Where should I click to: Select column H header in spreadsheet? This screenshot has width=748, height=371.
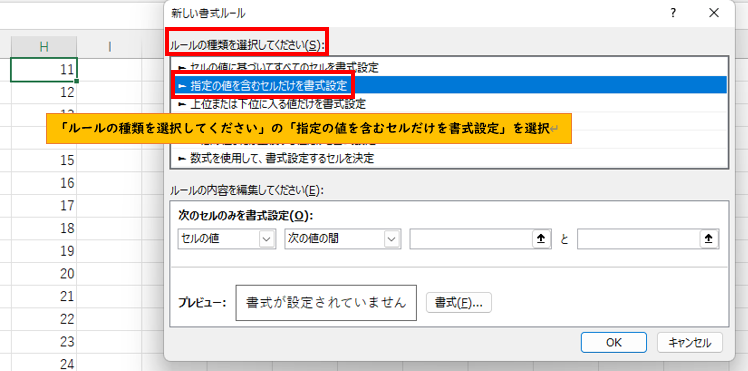[44, 46]
